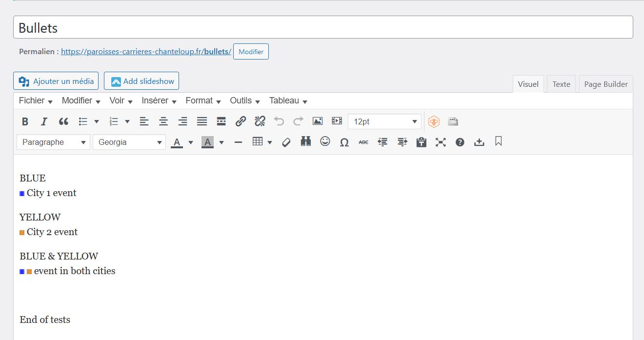Toggle bold formatting
The width and height of the screenshot is (644, 340).
coord(25,121)
